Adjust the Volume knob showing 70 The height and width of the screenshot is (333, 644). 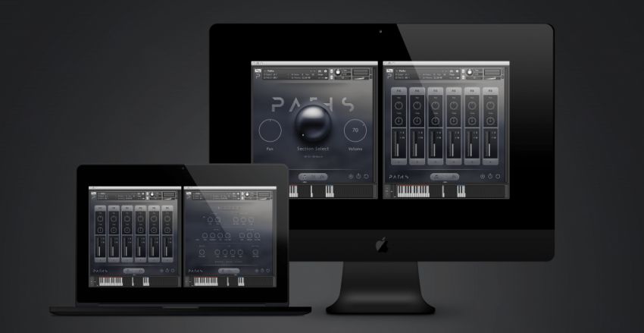[x=355, y=130]
